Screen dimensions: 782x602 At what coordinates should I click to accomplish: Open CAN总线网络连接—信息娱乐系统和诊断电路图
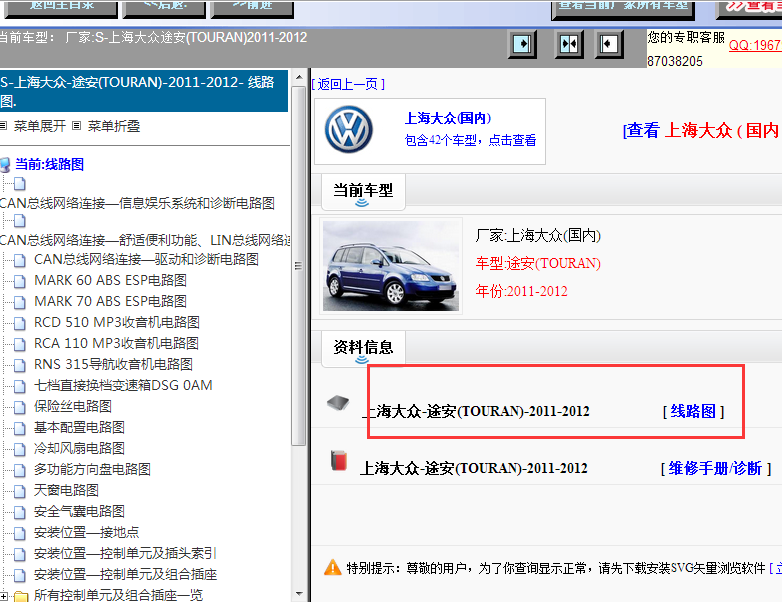137,203
